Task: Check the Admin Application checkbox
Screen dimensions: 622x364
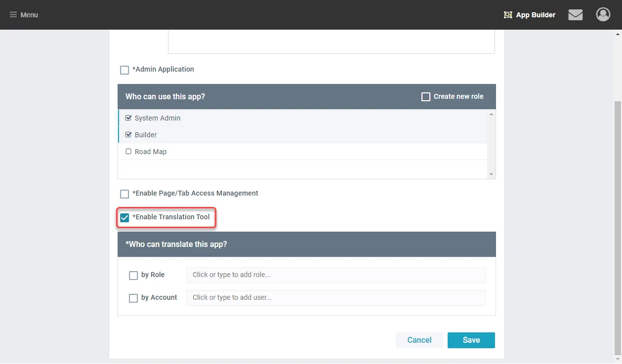Action: 124,70
